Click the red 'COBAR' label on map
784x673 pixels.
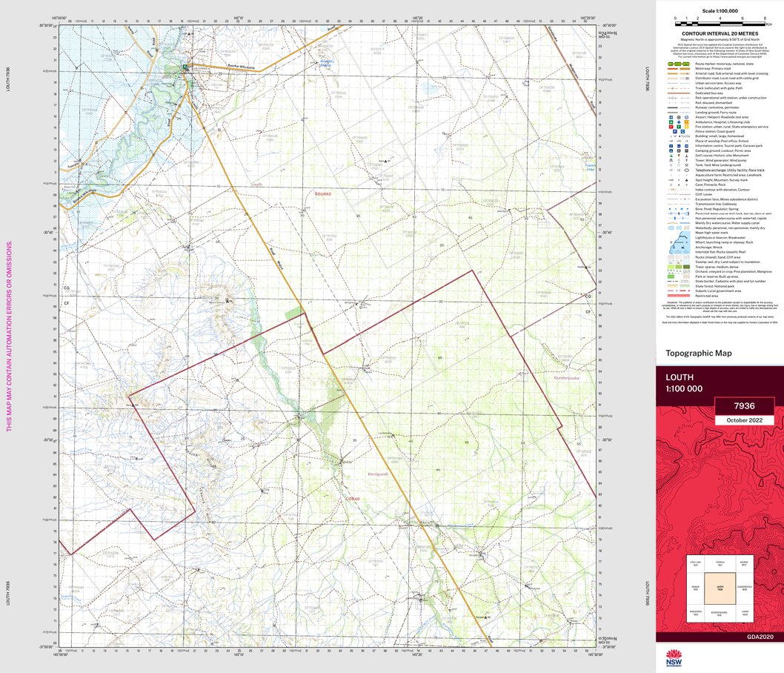tap(353, 499)
